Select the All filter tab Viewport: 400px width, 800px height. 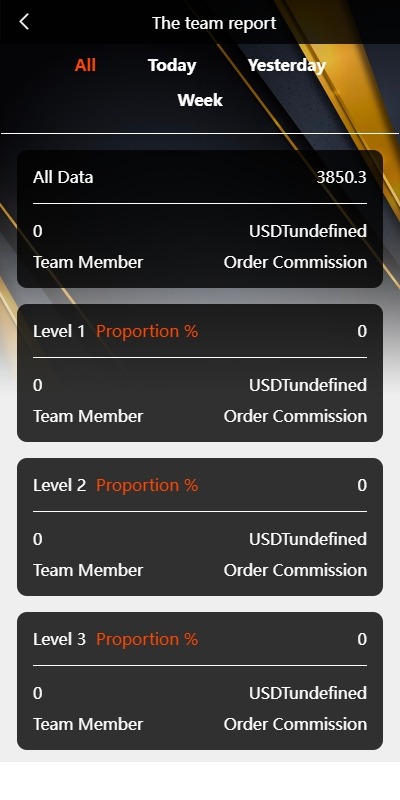[x=85, y=65]
